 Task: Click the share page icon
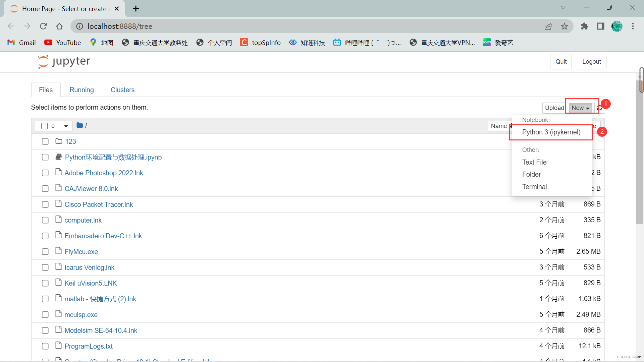point(548,26)
